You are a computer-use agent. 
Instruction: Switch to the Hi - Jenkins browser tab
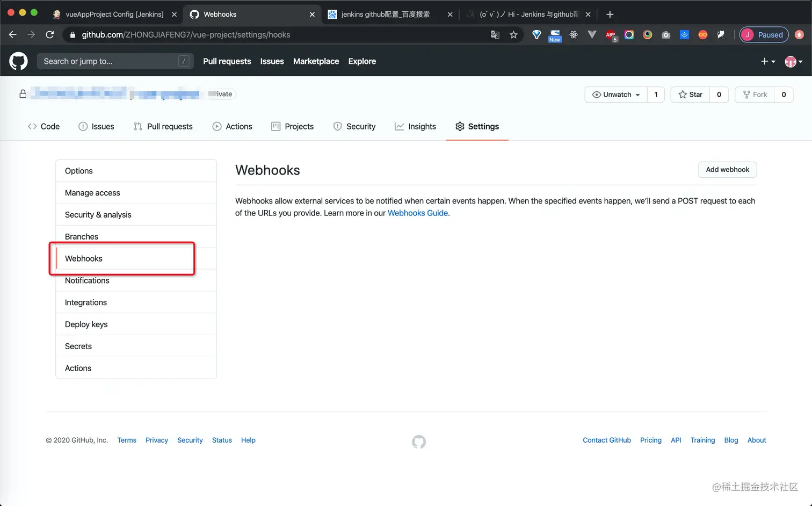[x=528, y=15]
